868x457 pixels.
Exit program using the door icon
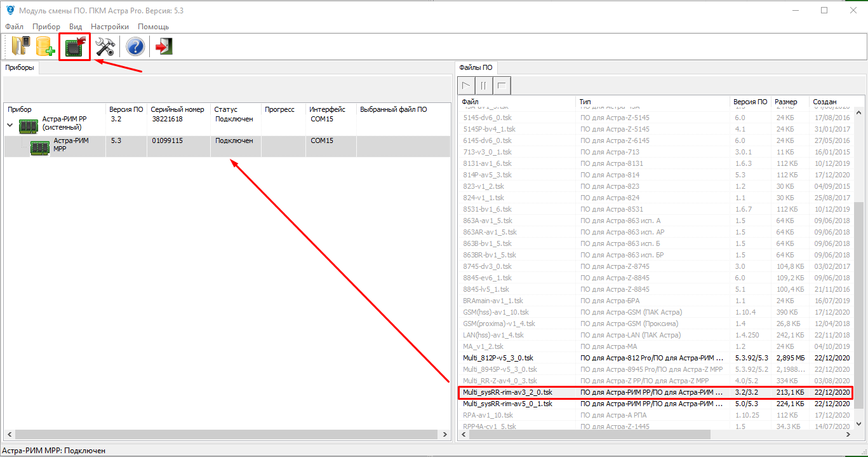tap(164, 46)
